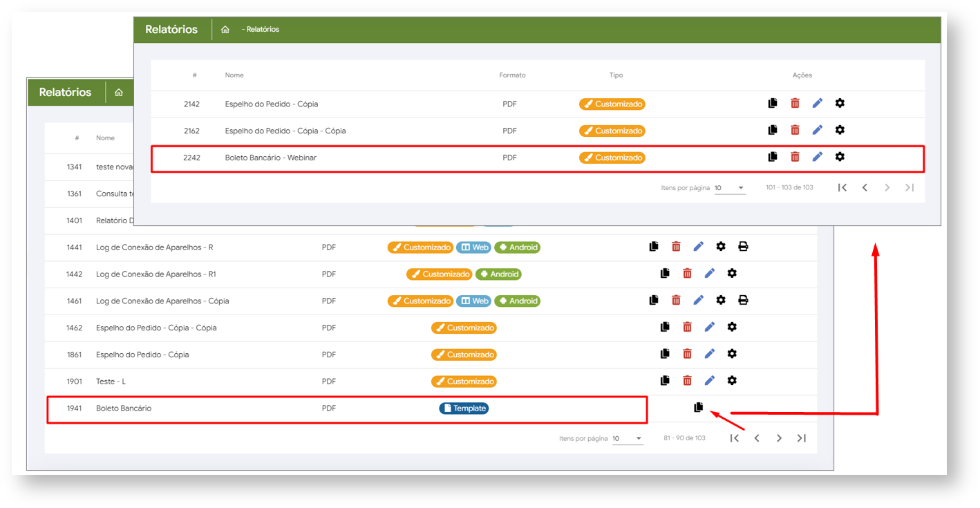Open settings gear for report 1462
Screen dimensions: 980x508
tap(732, 327)
